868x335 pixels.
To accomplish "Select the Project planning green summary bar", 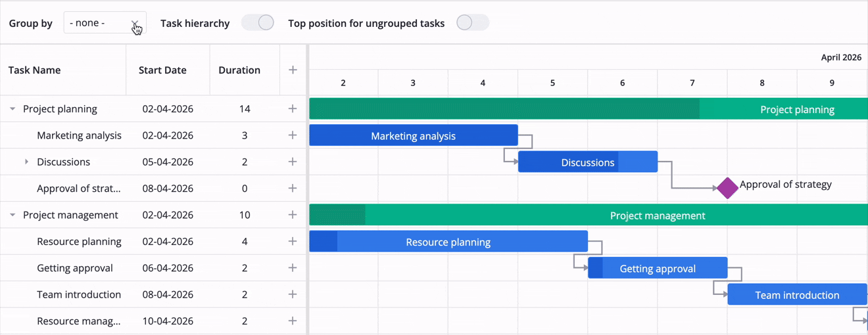I will 589,109.
